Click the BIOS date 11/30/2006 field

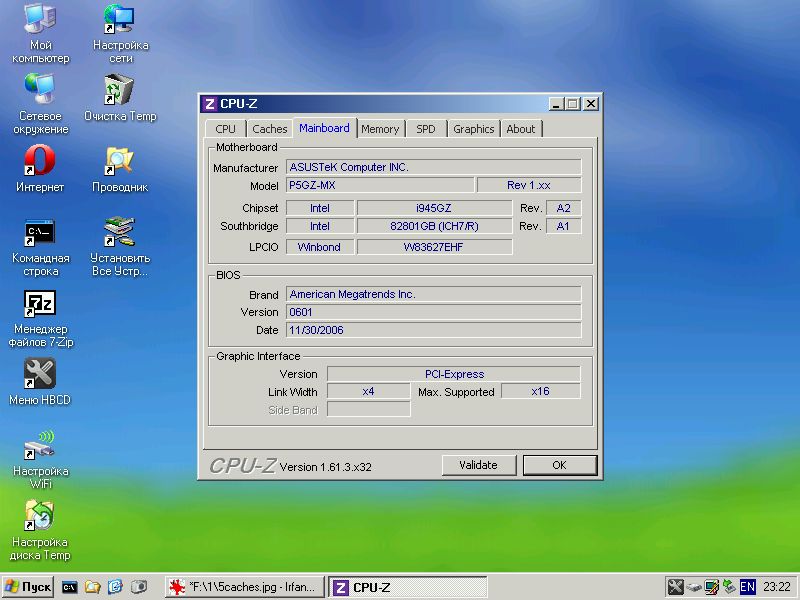[x=434, y=330]
